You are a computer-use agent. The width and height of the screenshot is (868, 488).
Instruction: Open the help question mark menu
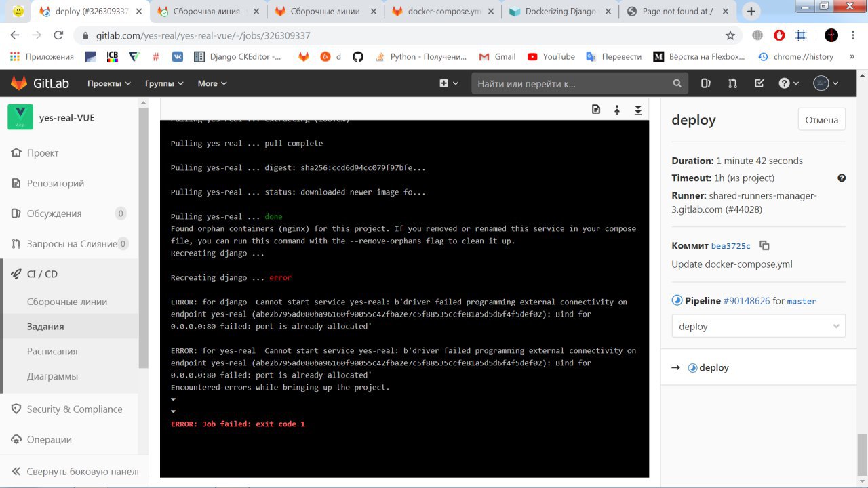(789, 83)
